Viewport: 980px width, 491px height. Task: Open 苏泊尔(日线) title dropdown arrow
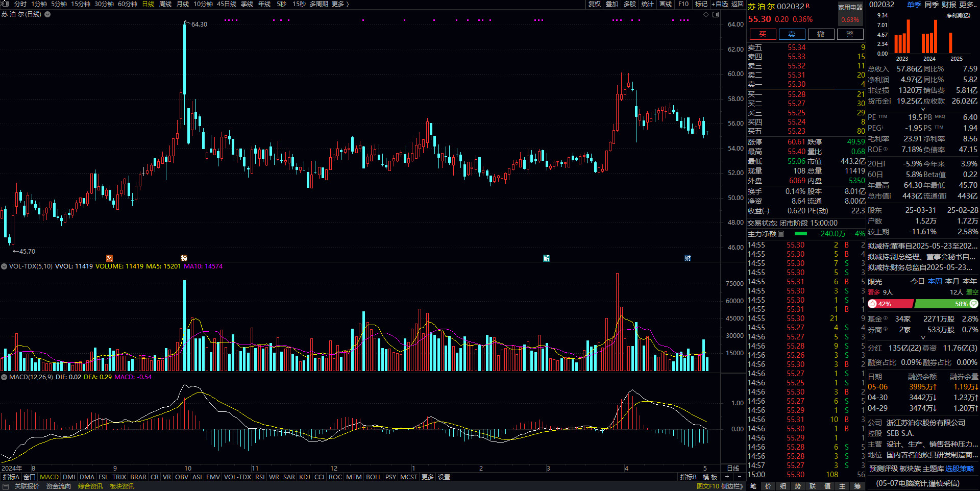pos(47,14)
